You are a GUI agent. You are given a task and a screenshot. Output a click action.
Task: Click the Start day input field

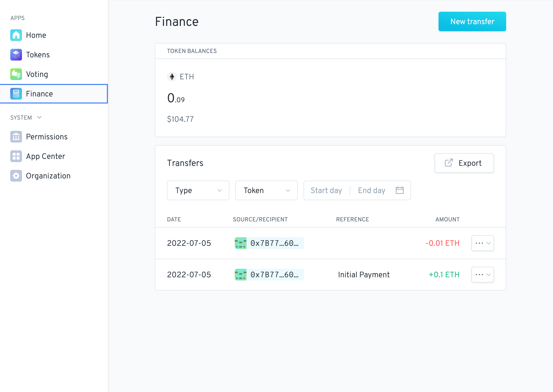(x=326, y=190)
